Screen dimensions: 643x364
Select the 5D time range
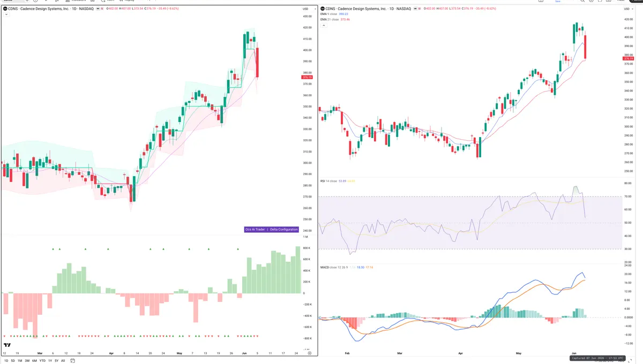coord(13,361)
